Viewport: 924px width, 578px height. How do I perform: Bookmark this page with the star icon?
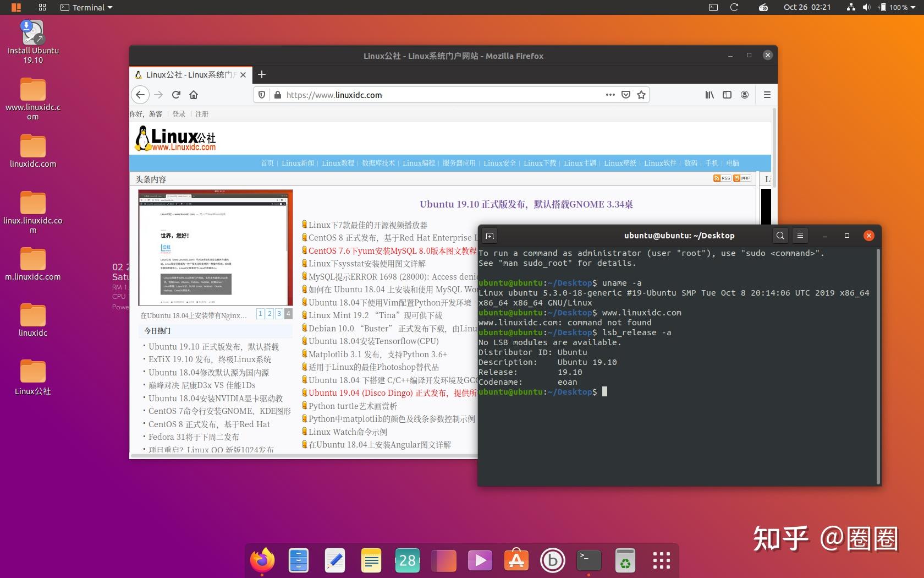click(x=641, y=95)
